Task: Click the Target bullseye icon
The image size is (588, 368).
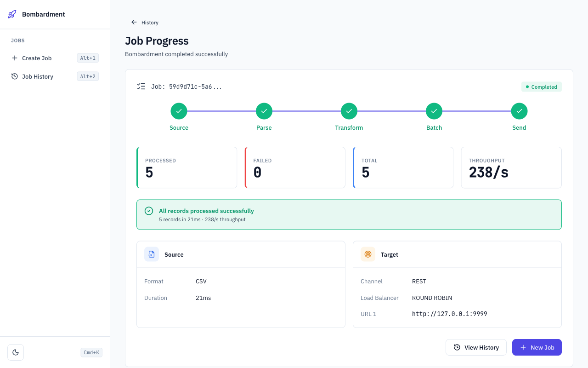Action: point(367,254)
